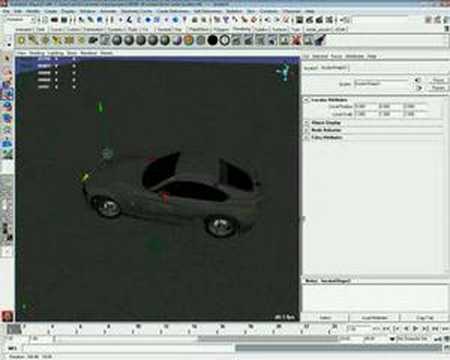
Task: Open the viewport Lighting menu
Action: [x=56, y=53]
